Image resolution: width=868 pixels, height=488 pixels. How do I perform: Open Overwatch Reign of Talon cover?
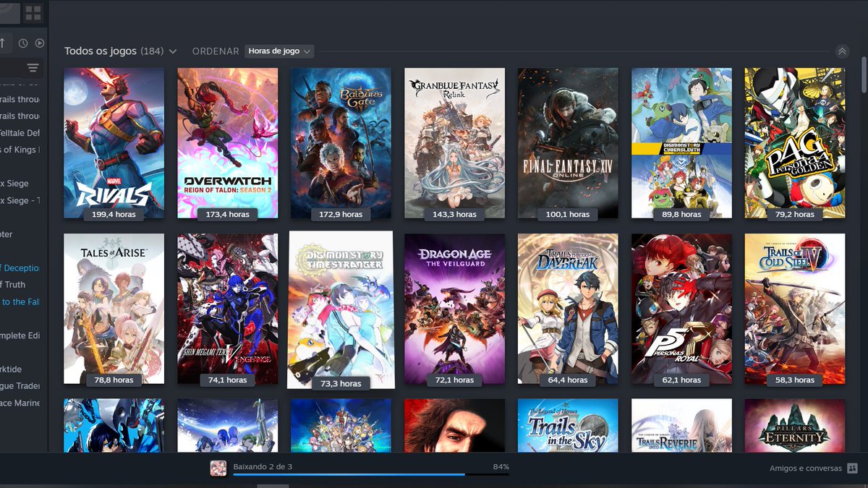(228, 143)
